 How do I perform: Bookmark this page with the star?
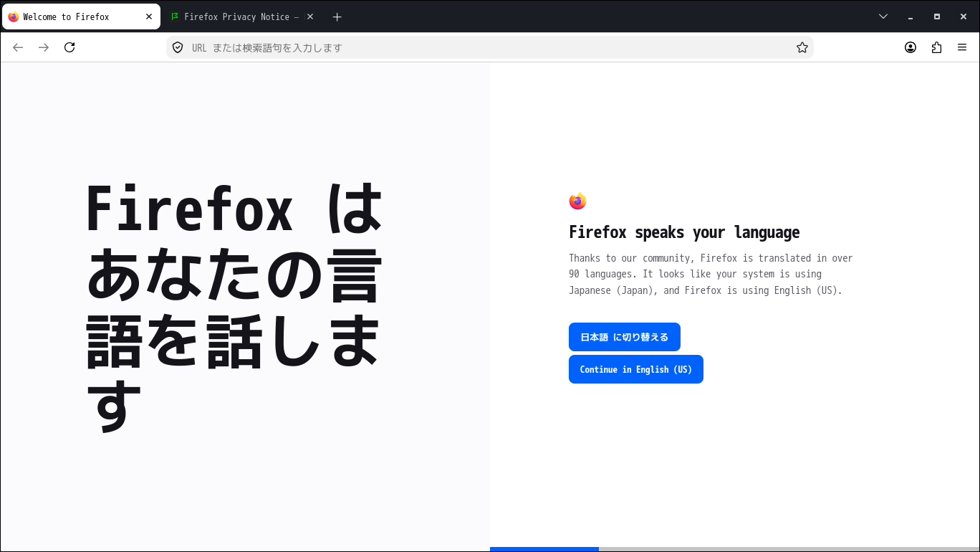click(802, 47)
